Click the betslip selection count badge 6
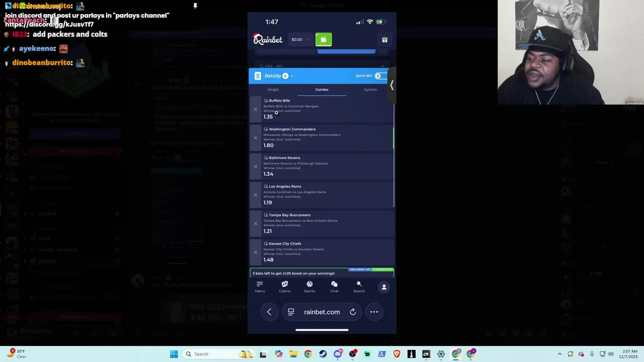Image resolution: width=644 pixels, height=362 pixels. [285, 76]
